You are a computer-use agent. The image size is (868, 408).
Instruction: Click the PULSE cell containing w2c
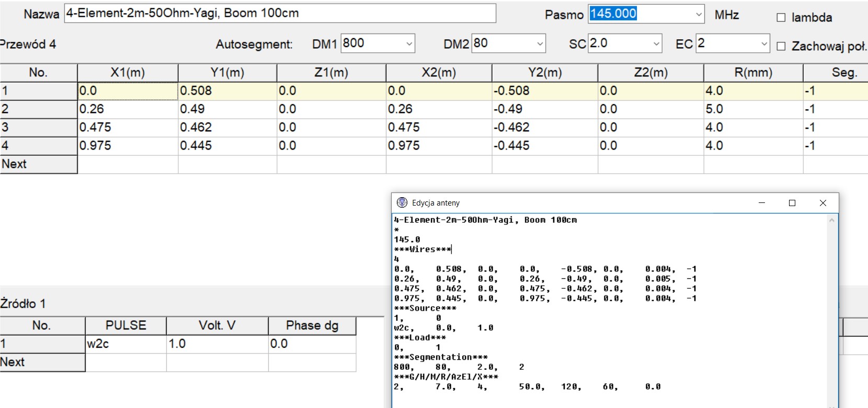point(125,344)
